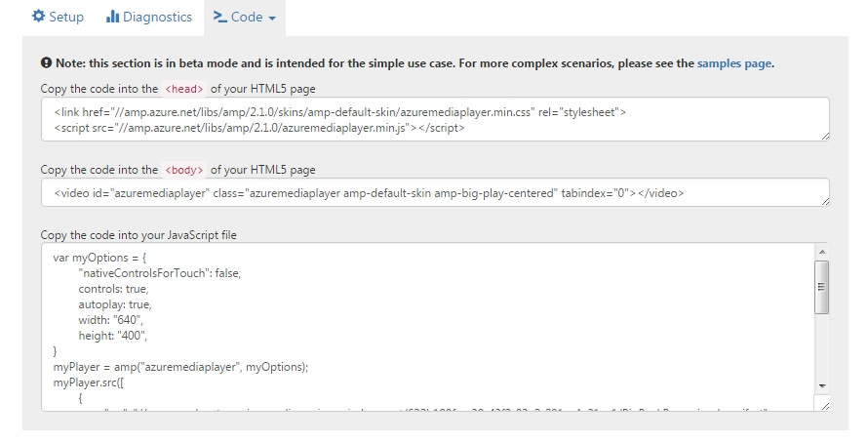Expand the Code tab dropdown caret
This screenshot has width=868, height=443.
click(x=271, y=19)
